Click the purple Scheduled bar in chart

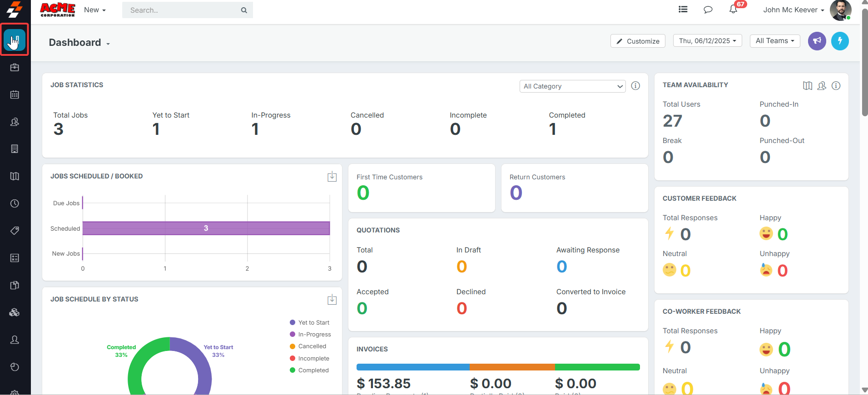tap(206, 228)
